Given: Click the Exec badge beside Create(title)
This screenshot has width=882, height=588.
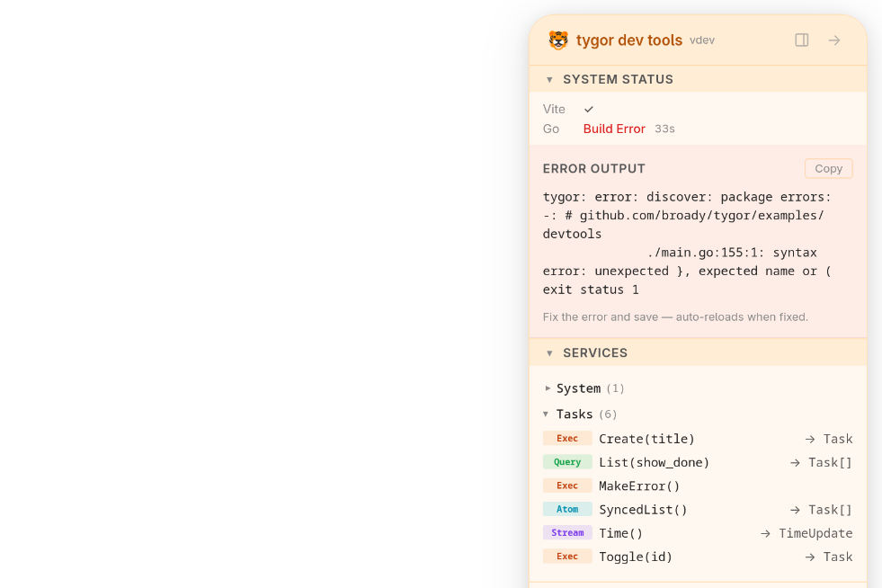Looking at the screenshot, I should tap(567, 438).
